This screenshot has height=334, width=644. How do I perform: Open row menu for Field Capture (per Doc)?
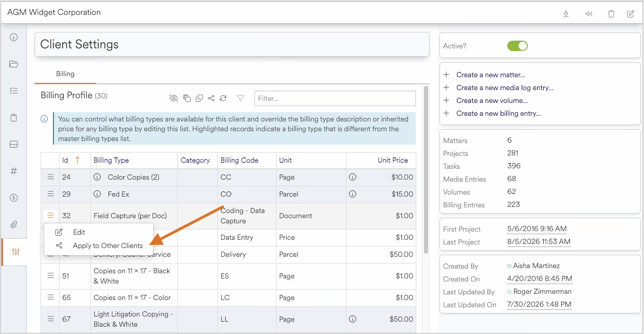pyautogui.click(x=50, y=216)
